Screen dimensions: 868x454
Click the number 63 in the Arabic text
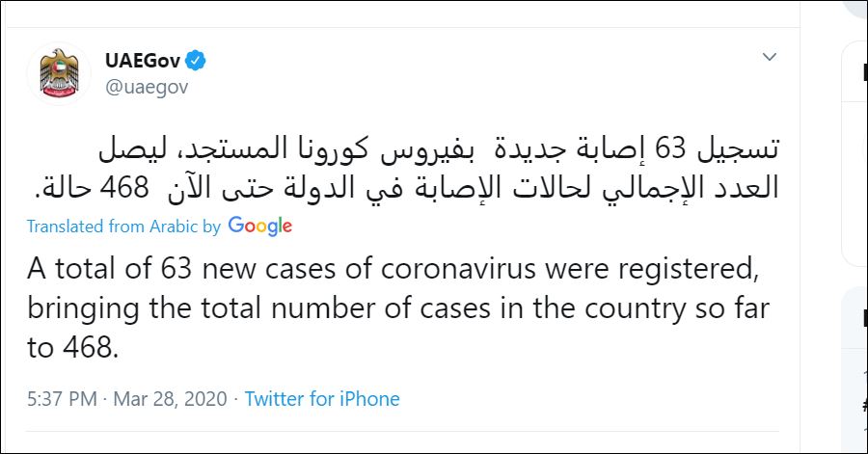click(670, 148)
